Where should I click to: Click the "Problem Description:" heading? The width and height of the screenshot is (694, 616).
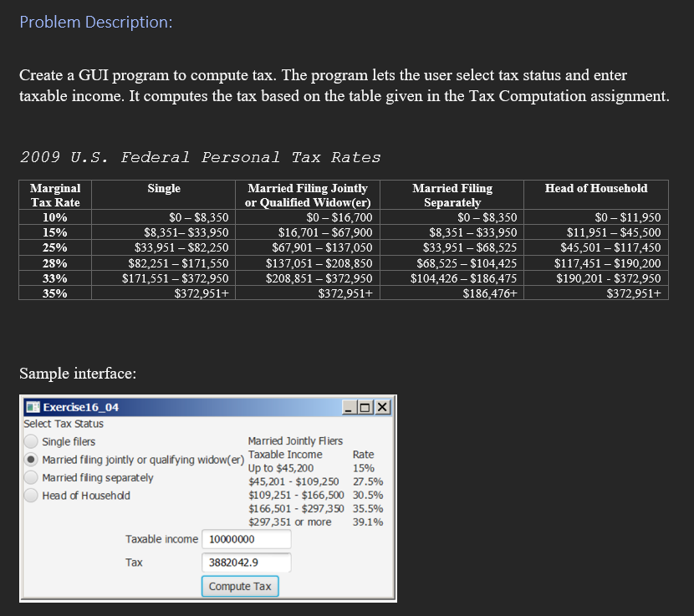(95, 22)
